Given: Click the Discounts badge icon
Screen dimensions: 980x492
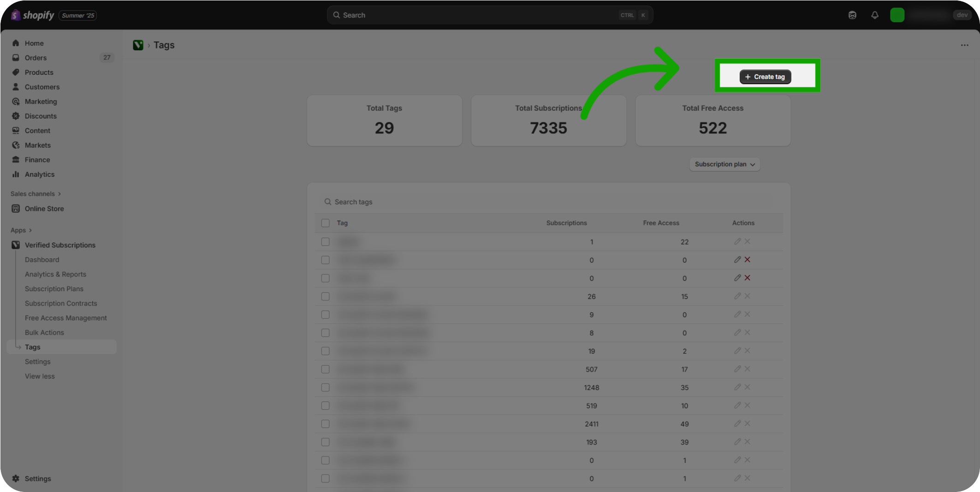Looking at the screenshot, I should 16,116.
